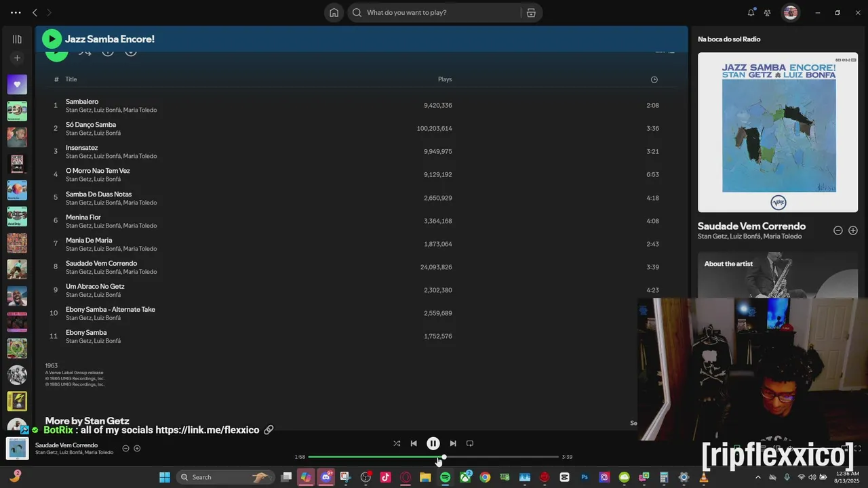
Task: Play the Jazz Samba Encore! album from the header
Action: (52, 39)
